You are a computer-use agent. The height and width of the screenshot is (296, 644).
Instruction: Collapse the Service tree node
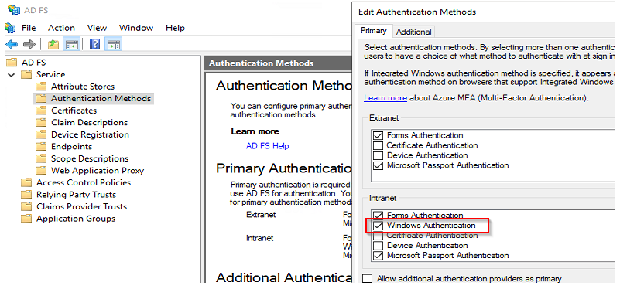click(12, 75)
